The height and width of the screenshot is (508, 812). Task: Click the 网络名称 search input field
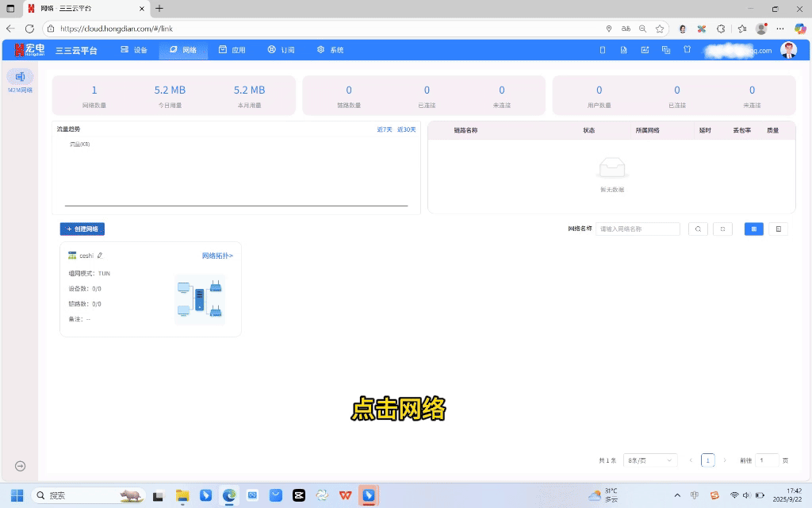[x=638, y=229]
